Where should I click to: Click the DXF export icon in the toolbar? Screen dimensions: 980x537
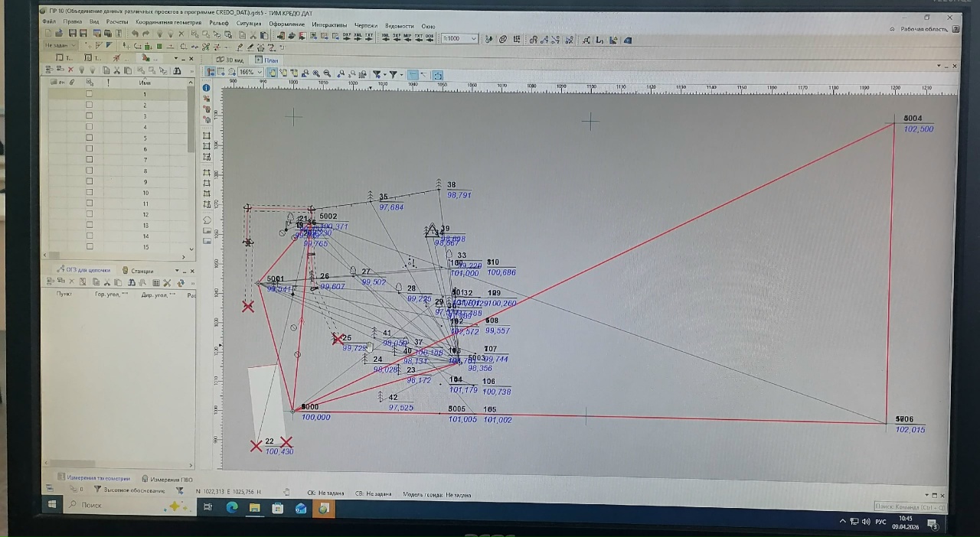347,37
